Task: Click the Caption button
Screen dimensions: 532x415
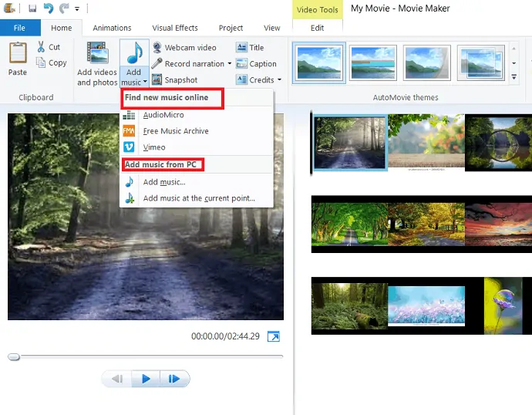Action: click(256, 64)
